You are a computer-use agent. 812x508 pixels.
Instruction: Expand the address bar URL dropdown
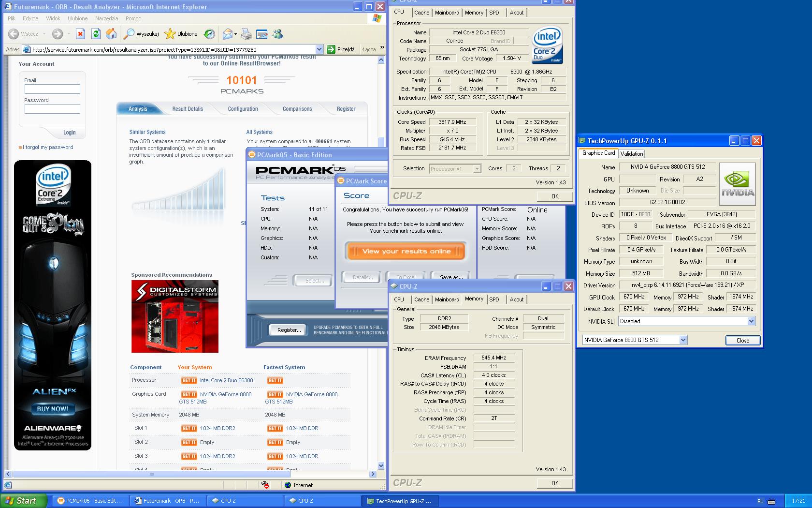319,49
